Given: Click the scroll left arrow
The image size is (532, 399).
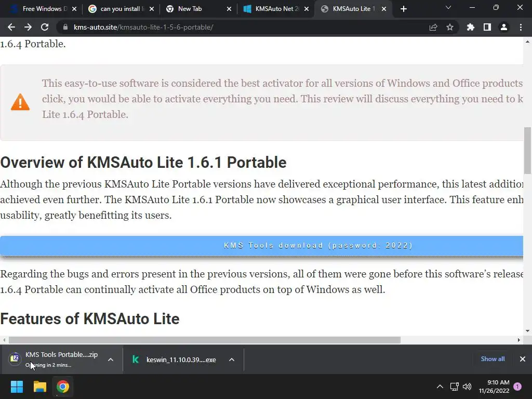Looking at the screenshot, I should [x=4, y=340].
